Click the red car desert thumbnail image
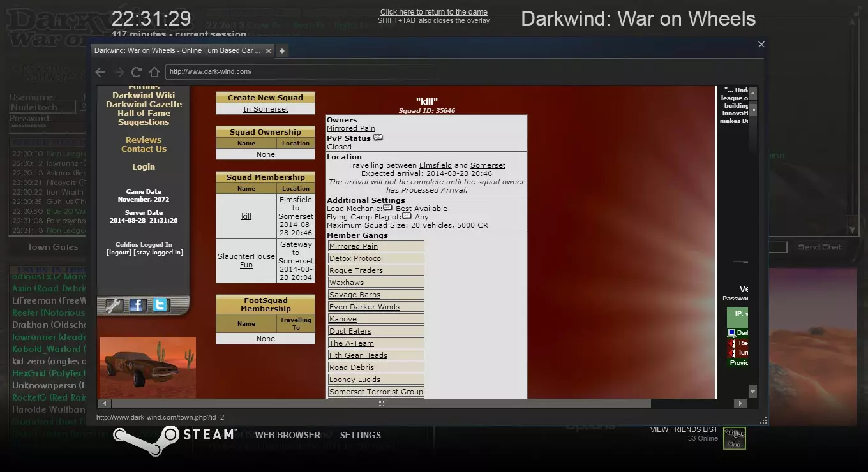Image resolution: width=868 pixels, height=472 pixels. tap(148, 367)
